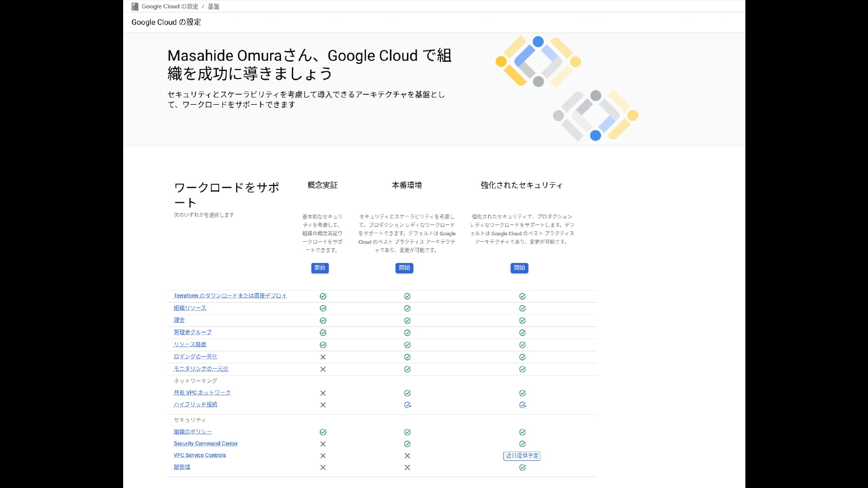This screenshot has width=868, height=488.
Task: Open the 共有 VPC ネットワーク link
Action: tap(202, 393)
